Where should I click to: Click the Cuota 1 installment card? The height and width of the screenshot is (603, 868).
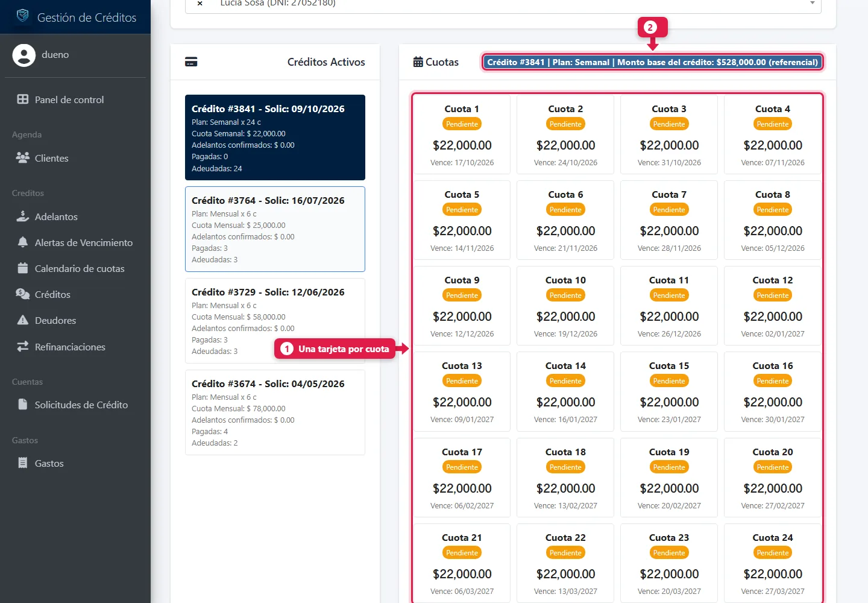pos(462,135)
